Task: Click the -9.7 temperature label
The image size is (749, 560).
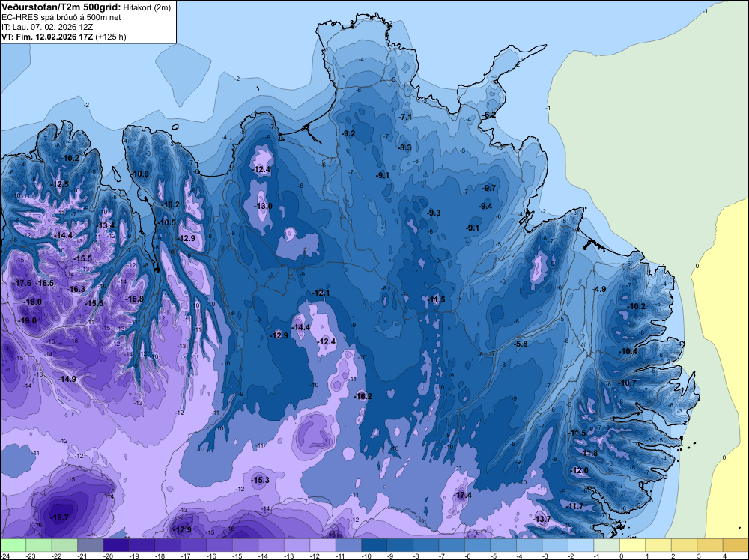Action: (489, 188)
